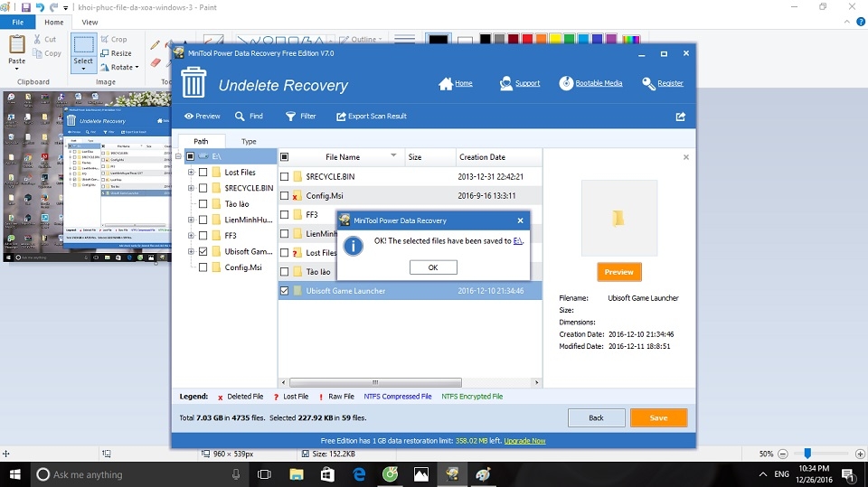The image size is (868, 487).
Task: Click the Undo arrow in Paint's title bar
Action: pyautogui.click(x=40, y=7)
